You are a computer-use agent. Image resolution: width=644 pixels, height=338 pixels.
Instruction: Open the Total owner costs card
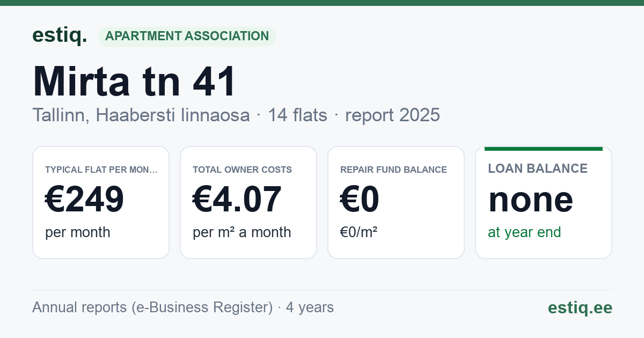[x=248, y=202]
